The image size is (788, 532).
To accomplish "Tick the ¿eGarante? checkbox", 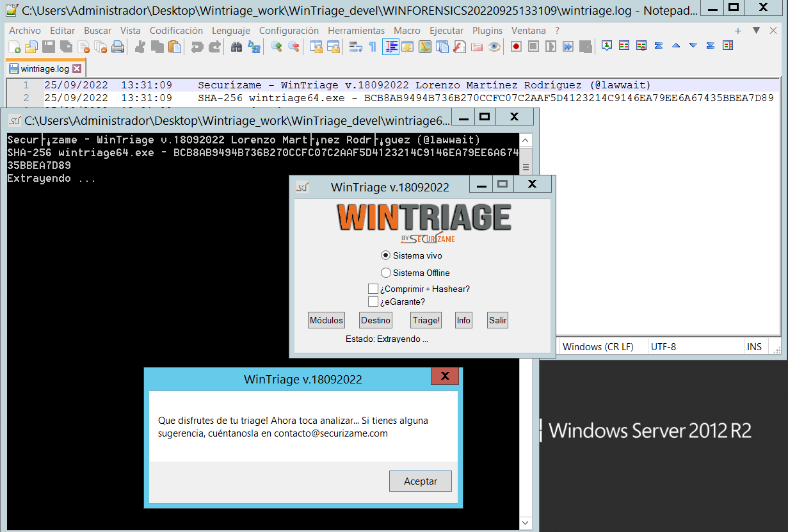I will point(373,302).
